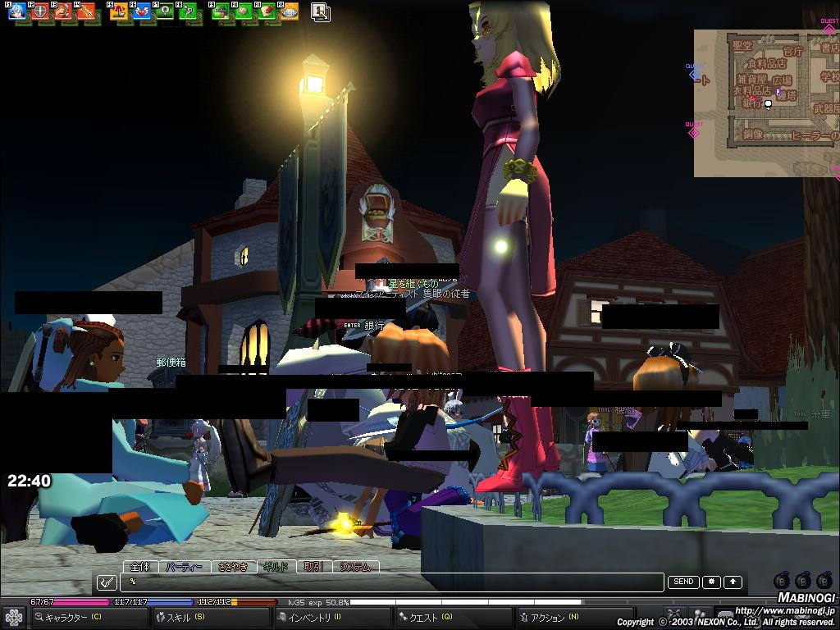Toggle the chat pen icon
Screen dimensions: 840x630
[x=107, y=582]
